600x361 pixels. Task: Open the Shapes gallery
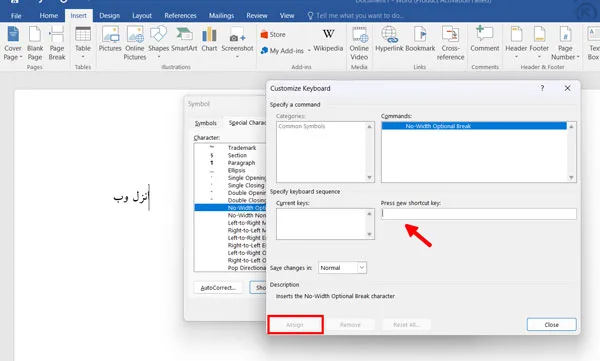pyautogui.click(x=158, y=42)
